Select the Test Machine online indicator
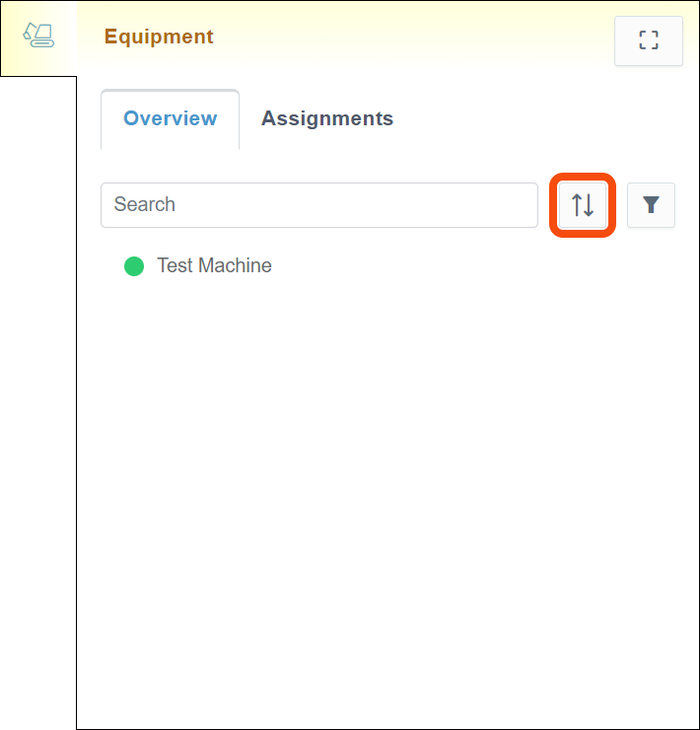 pos(134,266)
